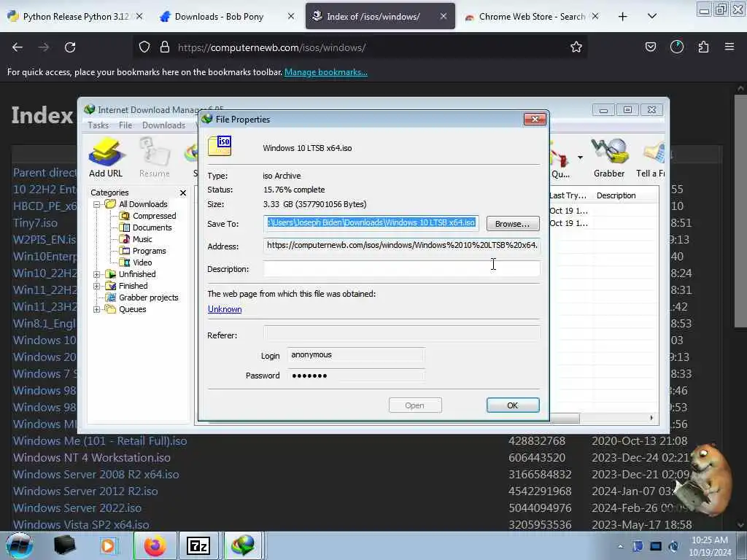Bookmark this page with the star
Image resolution: width=747 pixels, height=560 pixels.
(x=576, y=47)
